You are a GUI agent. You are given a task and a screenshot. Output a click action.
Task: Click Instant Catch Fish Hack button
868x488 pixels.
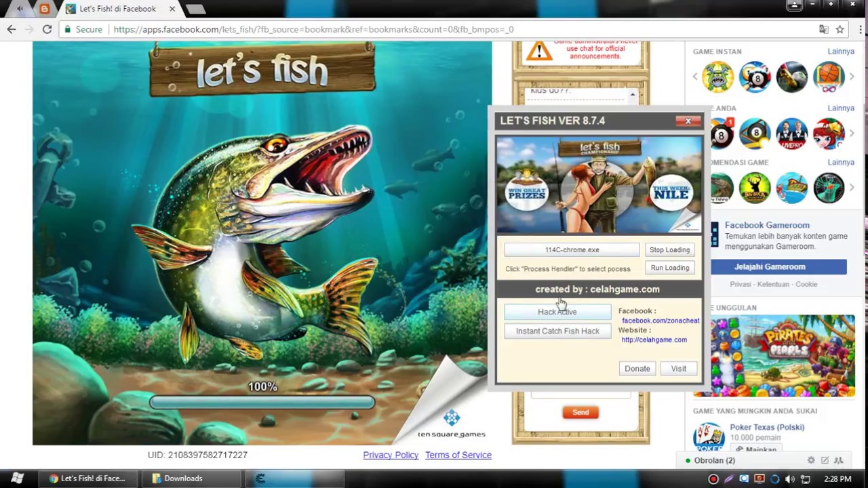coord(557,331)
